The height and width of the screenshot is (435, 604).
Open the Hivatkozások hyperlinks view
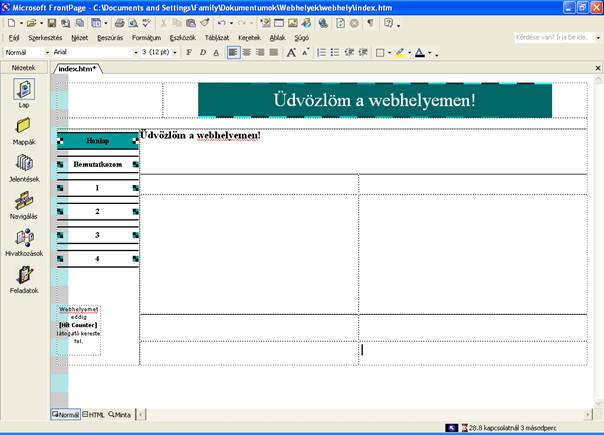click(23, 240)
